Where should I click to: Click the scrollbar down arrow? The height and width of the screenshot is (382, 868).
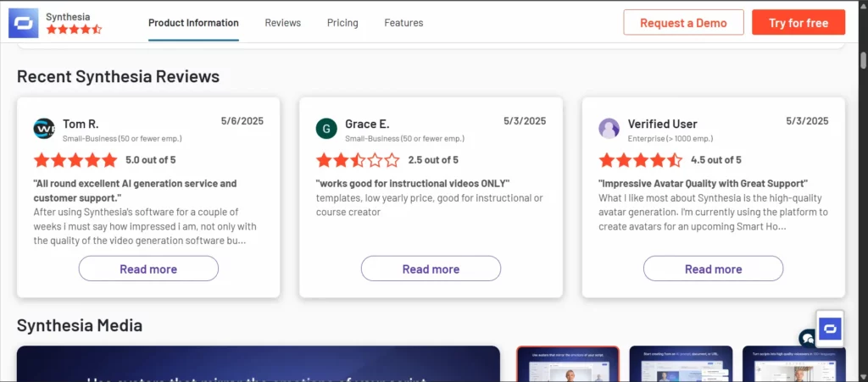click(862, 375)
